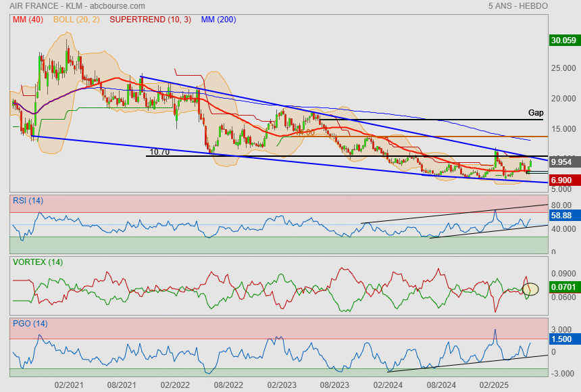
Task: Click the RSI (14) panel label
Action: tap(28, 201)
